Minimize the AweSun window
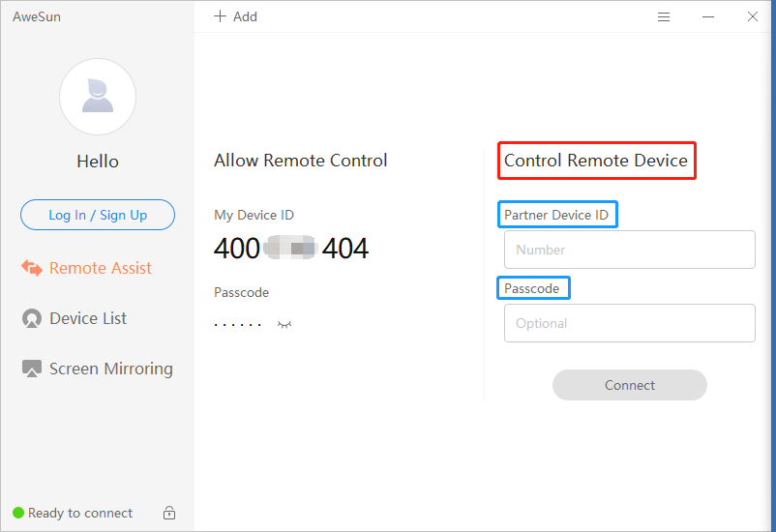Image resolution: width=776 pixels, height=532 pixels. (708, 16)
